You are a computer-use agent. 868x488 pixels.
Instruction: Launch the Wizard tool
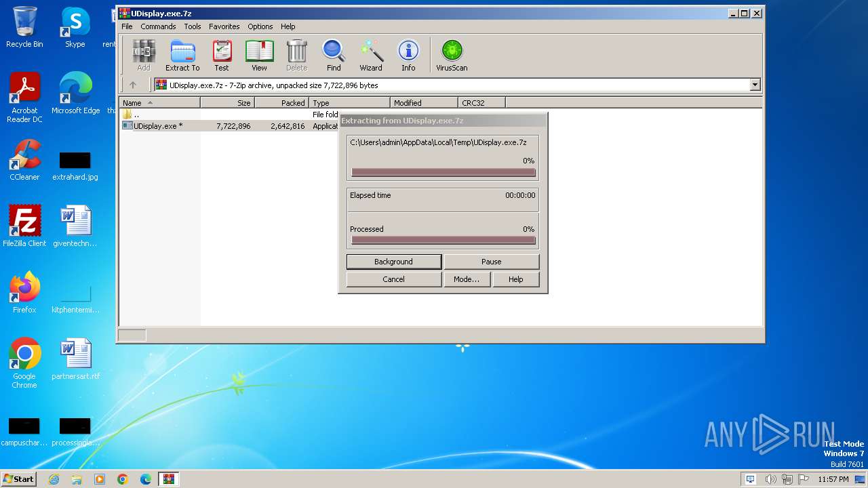(371, 56)
